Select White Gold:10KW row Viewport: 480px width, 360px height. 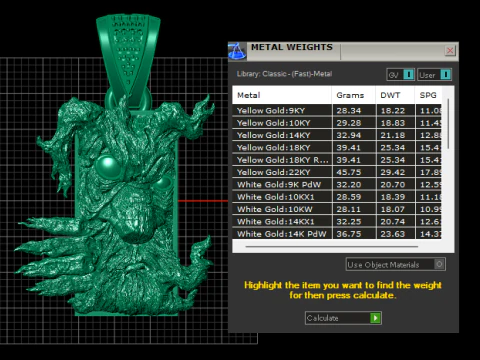coord(337,209)
